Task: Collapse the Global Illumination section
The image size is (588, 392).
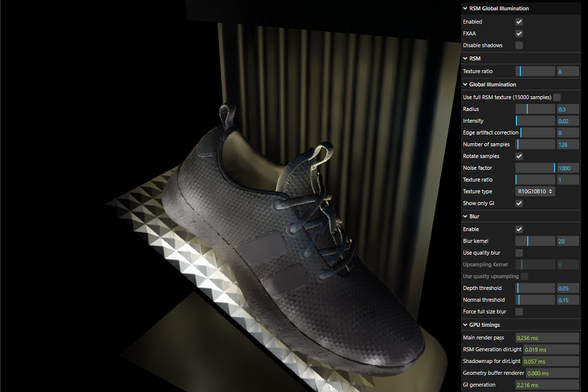Action: tap(465, 84)
